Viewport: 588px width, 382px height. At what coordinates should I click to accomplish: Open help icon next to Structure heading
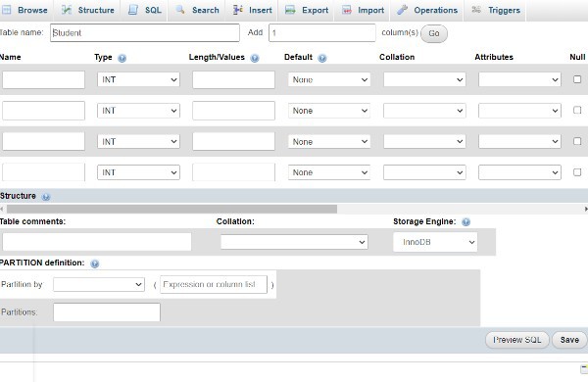[x=46, y=197]
